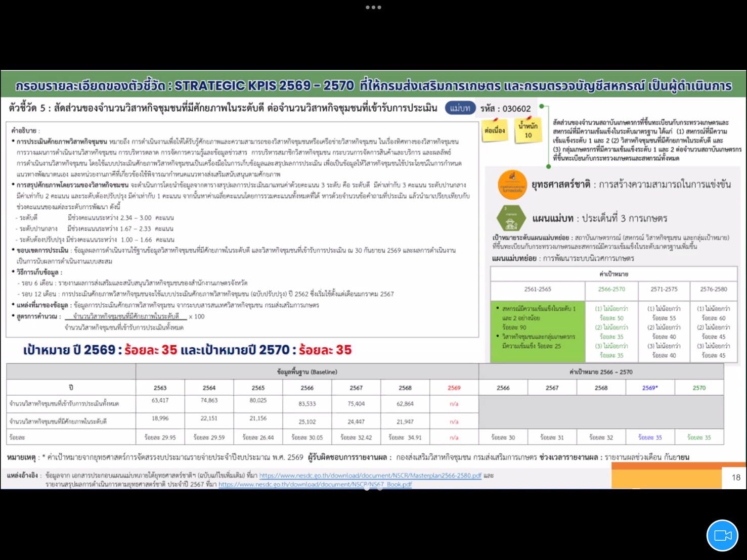Select the second page indicator dot

coord(380,488)
